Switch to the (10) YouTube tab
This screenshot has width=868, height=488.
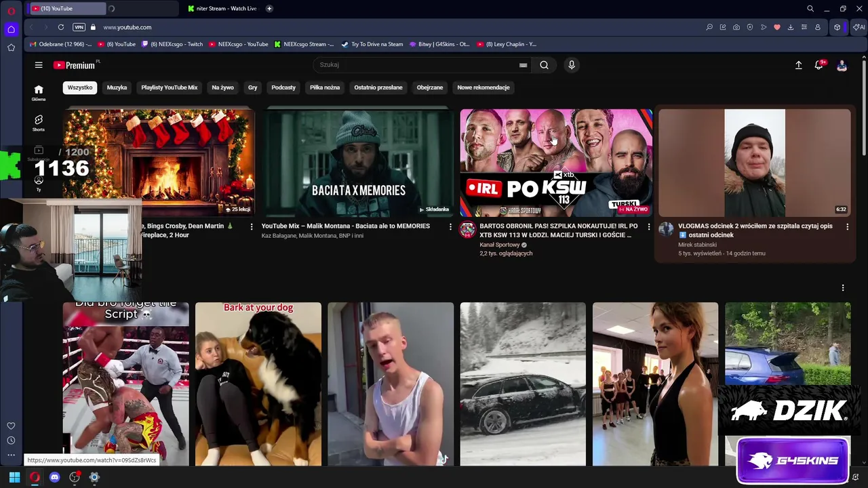68,9
